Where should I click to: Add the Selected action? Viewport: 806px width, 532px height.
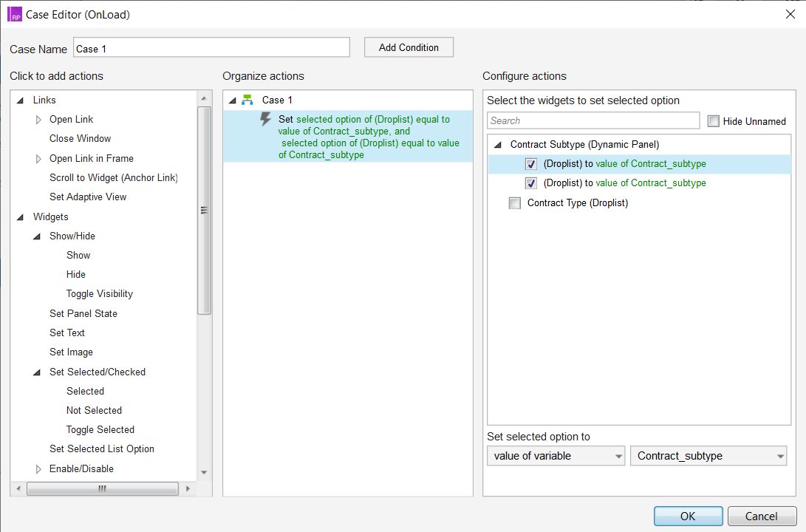tap(85, 391)
